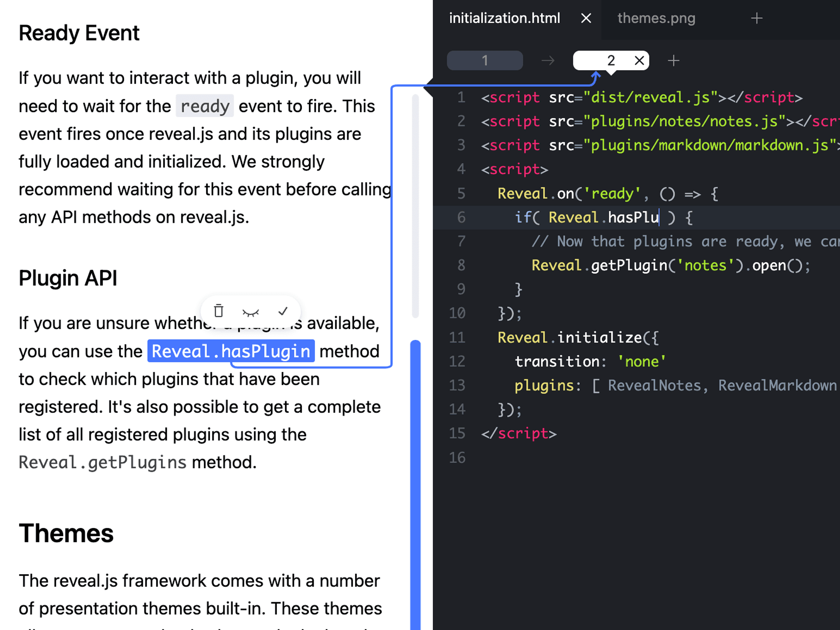Switch to step 1

(485, 61)
